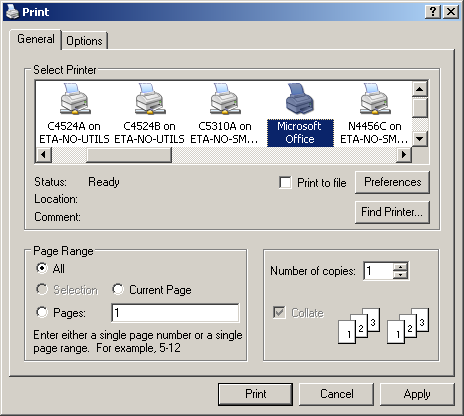This screenshot has width=464, height=416.
Task: Click the Print button
Action: (x=255, y=394)
